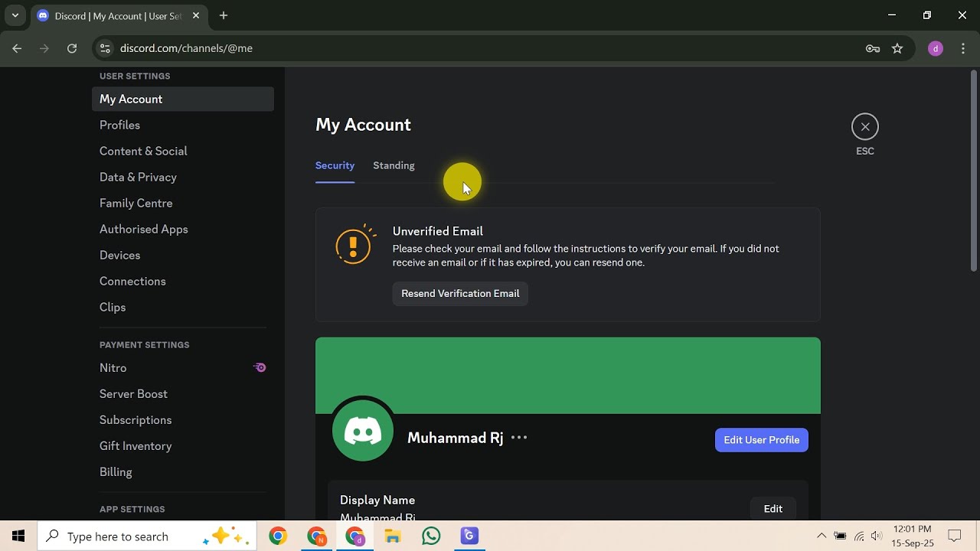The width and height of the screenshot is (980, 551).
Task: Click the battery tray icon
Action: (840, 536)
